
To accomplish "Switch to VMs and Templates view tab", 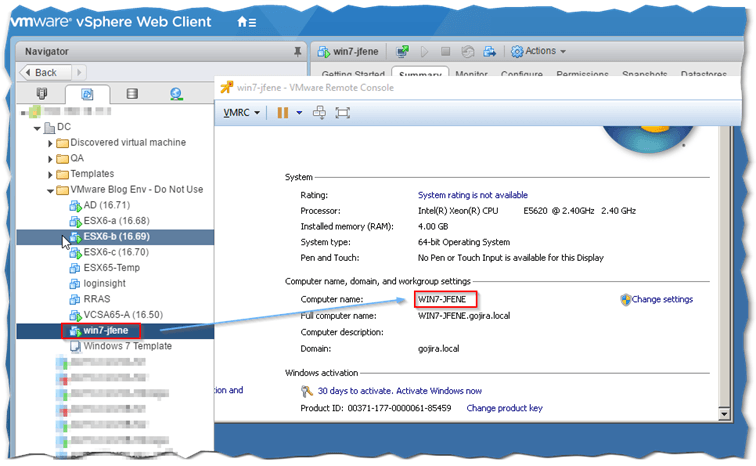I will click(87, 94).
